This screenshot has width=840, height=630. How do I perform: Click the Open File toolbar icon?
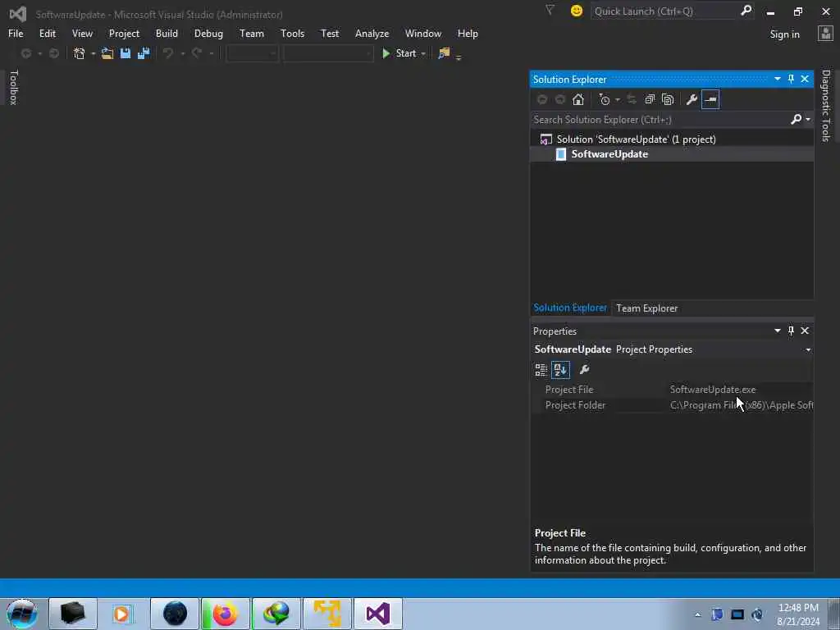pos(107,53)
